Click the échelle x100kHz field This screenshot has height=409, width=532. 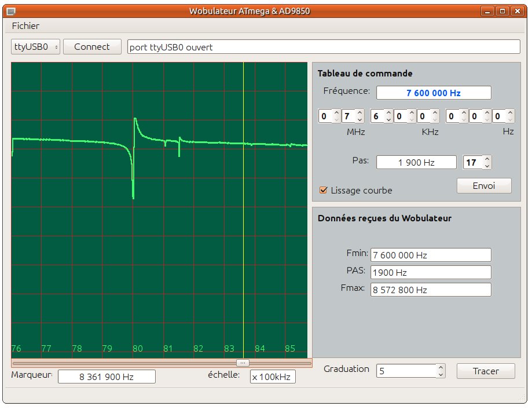[273, 377]
